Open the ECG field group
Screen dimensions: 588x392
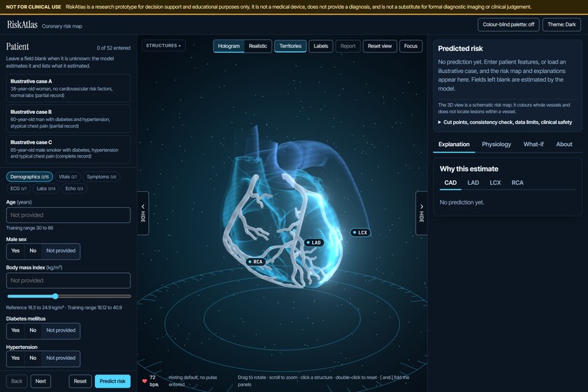(18, 188)
